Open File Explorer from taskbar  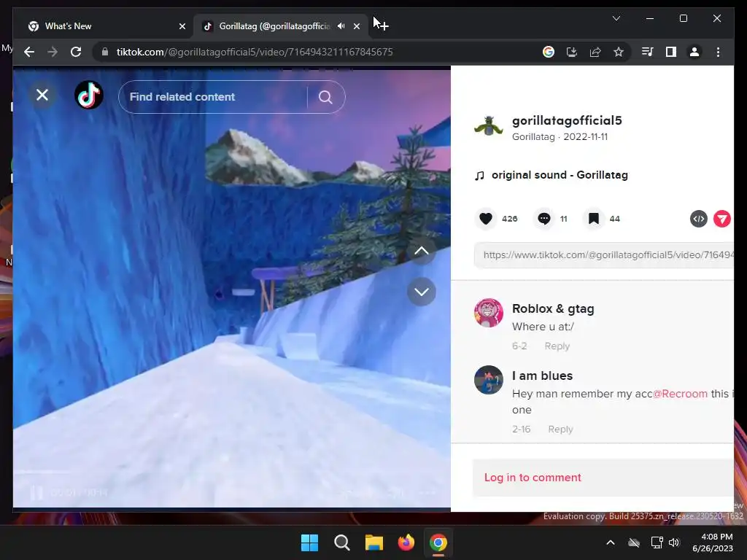374,542
